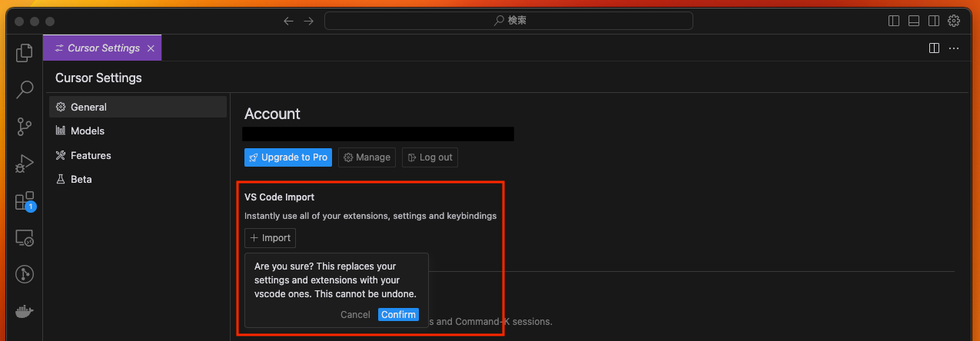
Task: Click the Manage account button
Action: coord(367,157)
